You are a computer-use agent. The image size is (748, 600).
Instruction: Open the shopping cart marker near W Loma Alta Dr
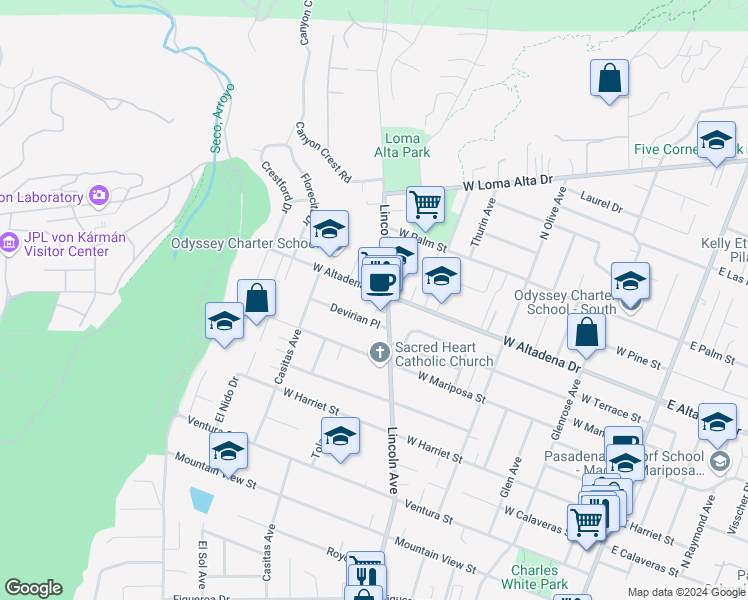tap(426, 206)
